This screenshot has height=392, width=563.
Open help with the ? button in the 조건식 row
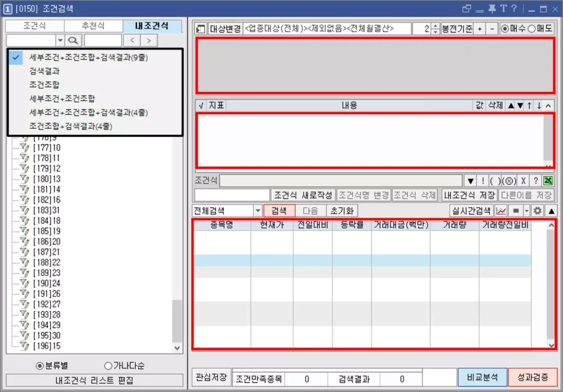[x=536, y=180]
